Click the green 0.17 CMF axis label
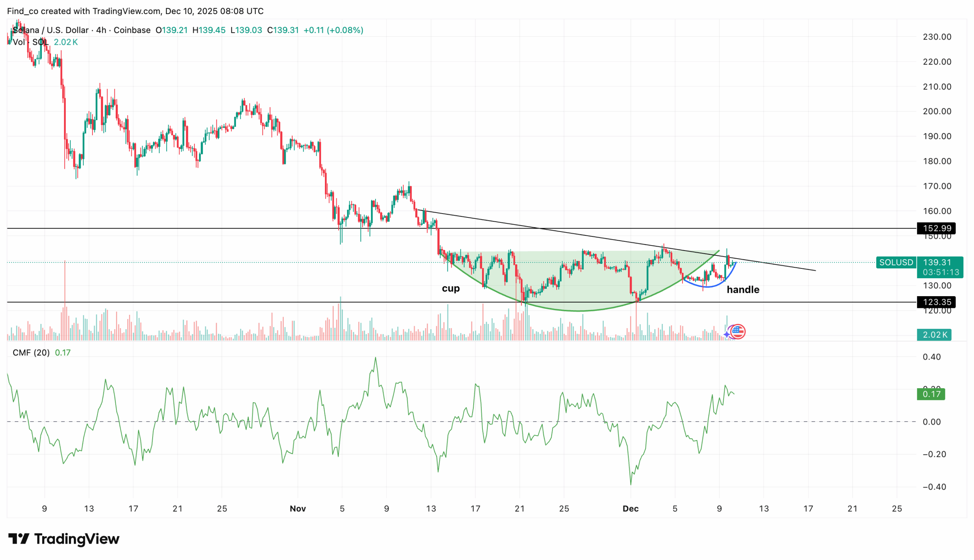Image resolution: width=974 pixels, height=560 pixels. 931,394
